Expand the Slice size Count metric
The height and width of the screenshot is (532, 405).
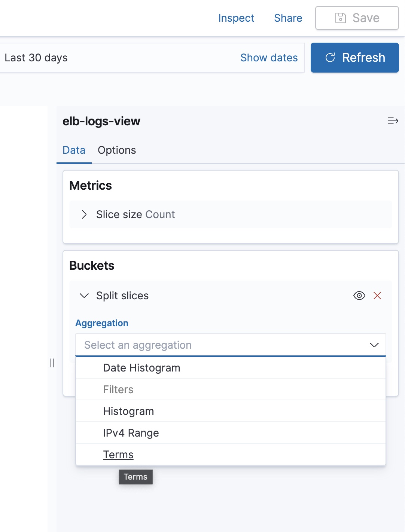point(84,214)
